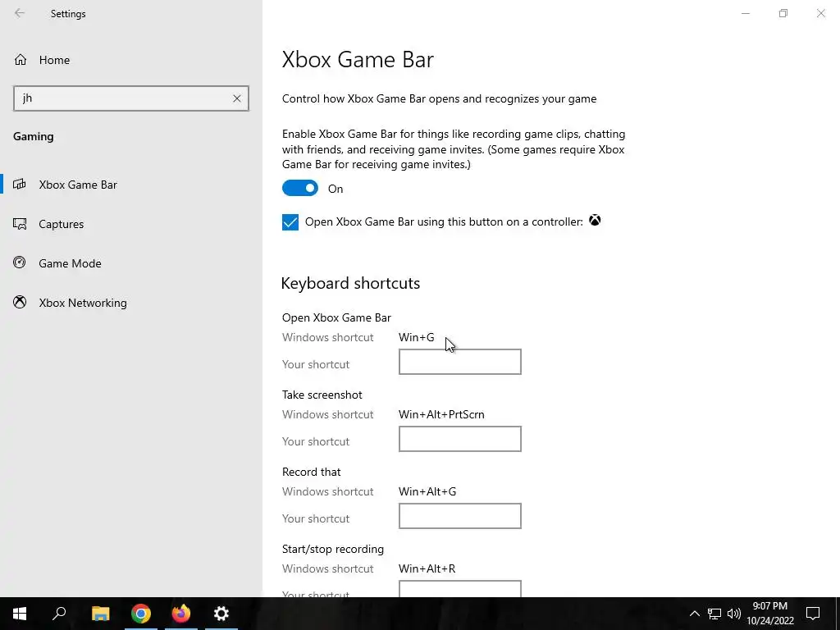Turn off the Xbox Game Bar toggle

click(x=300, y=188)
